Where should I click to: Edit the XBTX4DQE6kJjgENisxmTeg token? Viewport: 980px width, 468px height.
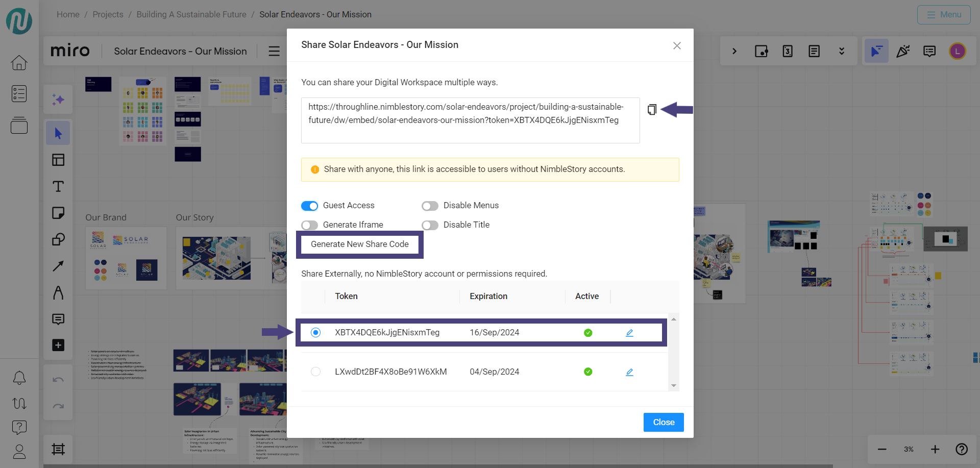pos(629,333)
